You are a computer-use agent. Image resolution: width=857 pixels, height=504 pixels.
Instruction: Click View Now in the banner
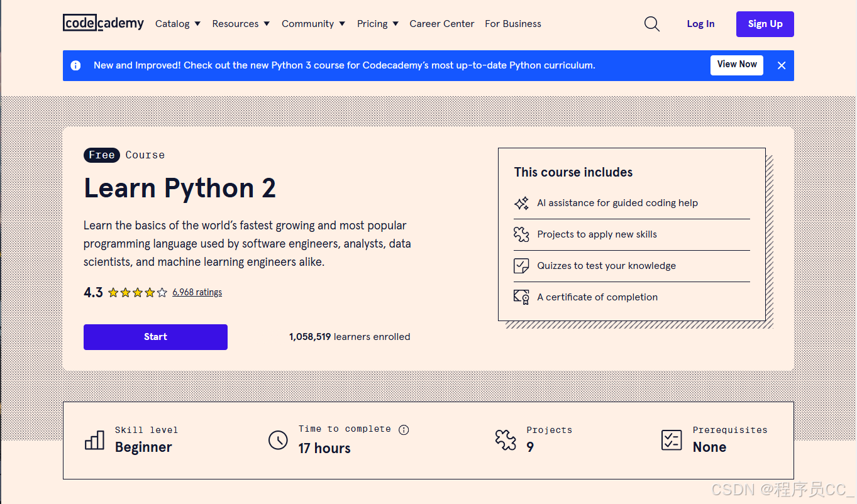(737, 65)
